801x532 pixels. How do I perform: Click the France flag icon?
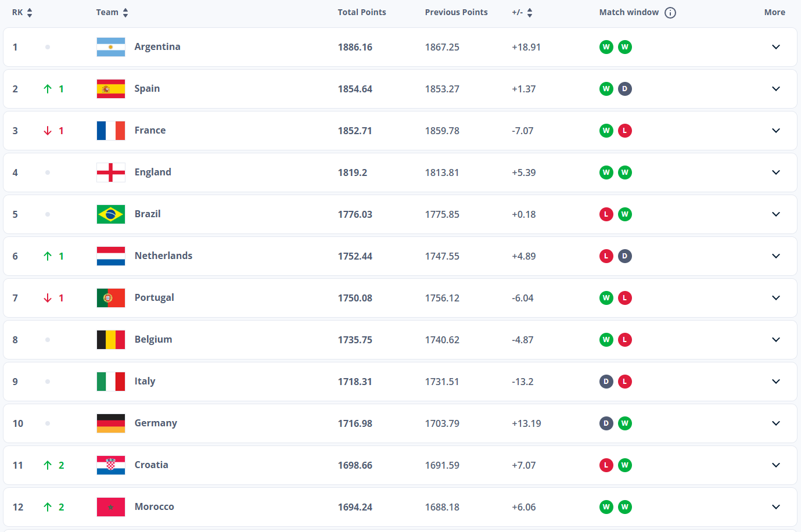click(x=110, y=130)
